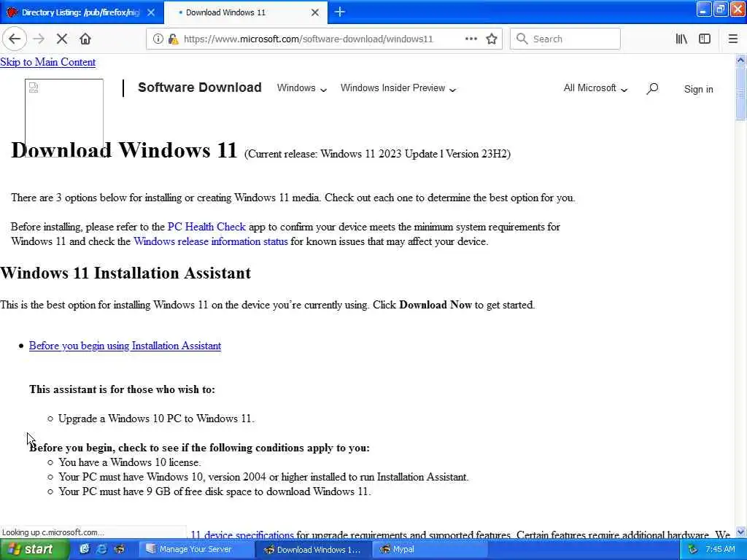Click the first quick launch icon
The width and height of the screenshot is (747, 560).
click(85, 549)
